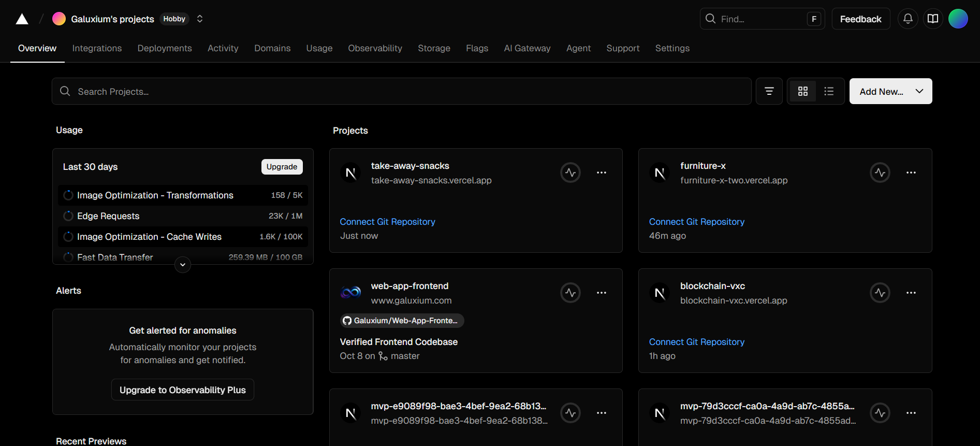Click the blockchain-vxc Next.js project icon

(660, 293)
